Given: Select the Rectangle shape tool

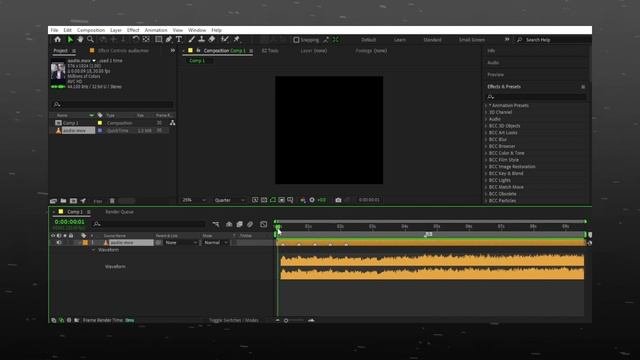Looking at the screenshot, I should pos(158,40).
